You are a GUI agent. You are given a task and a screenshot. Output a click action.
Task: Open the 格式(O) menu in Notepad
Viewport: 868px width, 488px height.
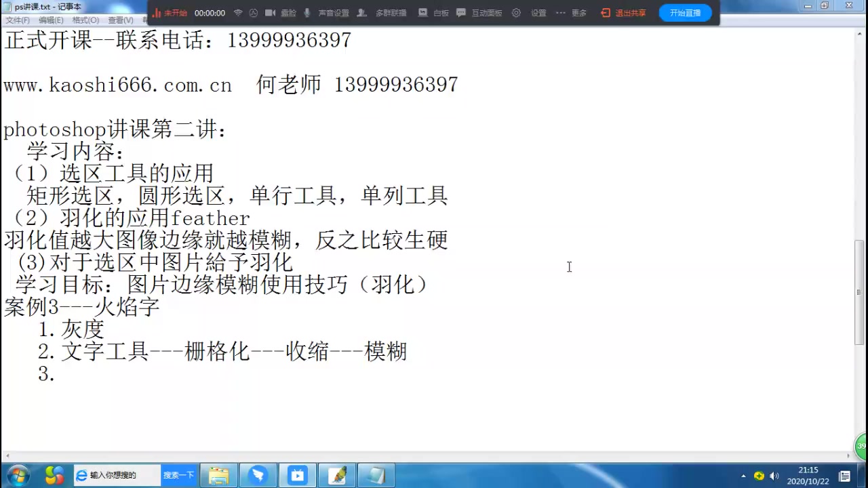[85, 20]
